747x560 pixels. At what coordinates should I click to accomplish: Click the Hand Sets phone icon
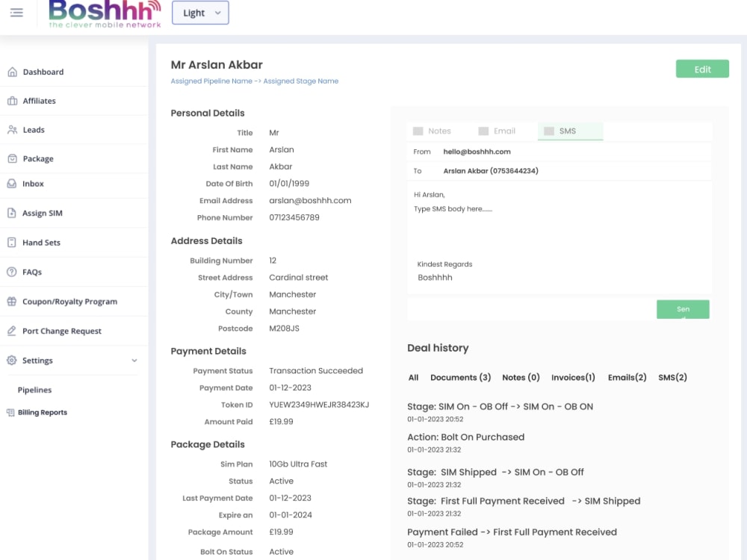coord(12,243)
